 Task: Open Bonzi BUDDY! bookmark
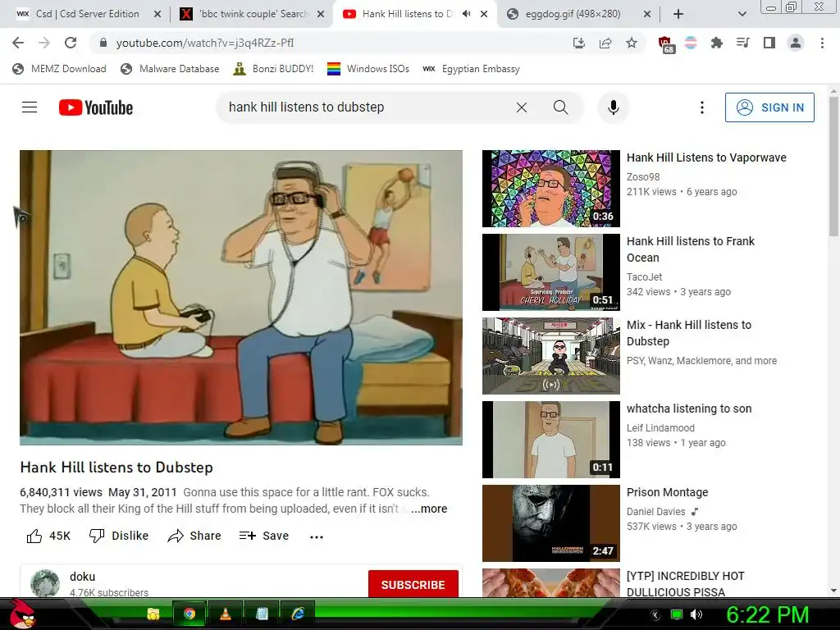pos(274,69)
